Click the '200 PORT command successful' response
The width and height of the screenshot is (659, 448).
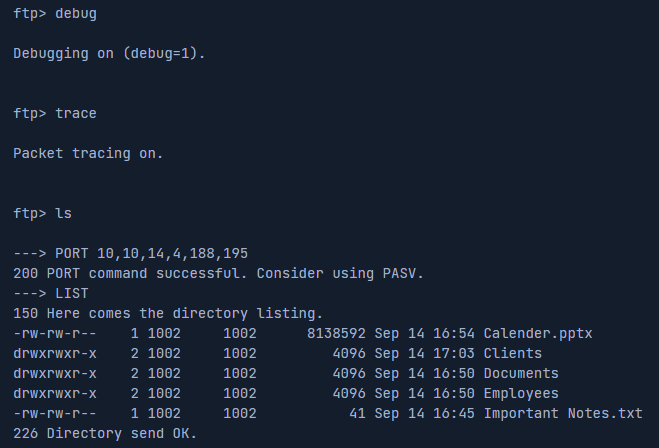[219, 273]
